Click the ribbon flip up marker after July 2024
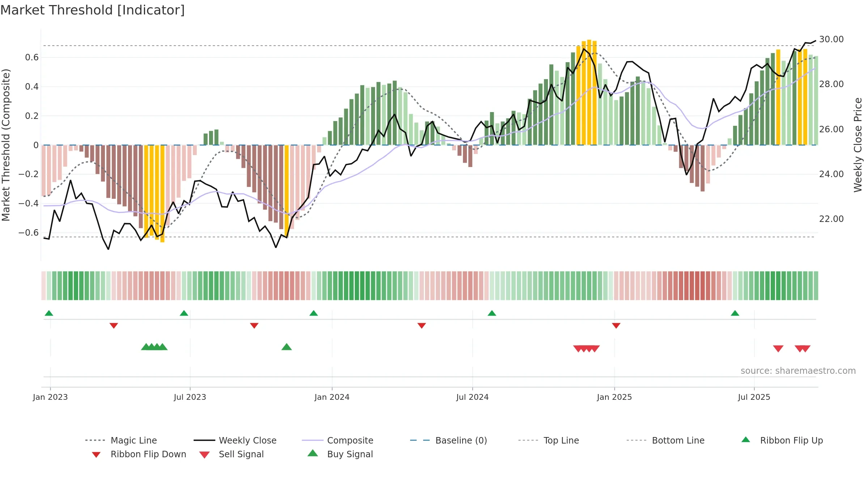The height and width of the screenshot is (488, 868). click(x=492, y=313)
